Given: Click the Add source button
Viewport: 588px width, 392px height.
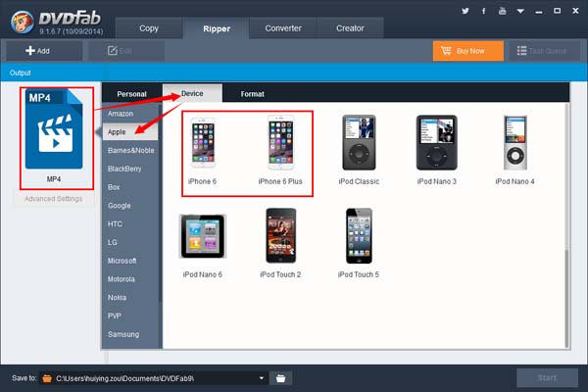Looking at the screenshot, I should point(44,51).
